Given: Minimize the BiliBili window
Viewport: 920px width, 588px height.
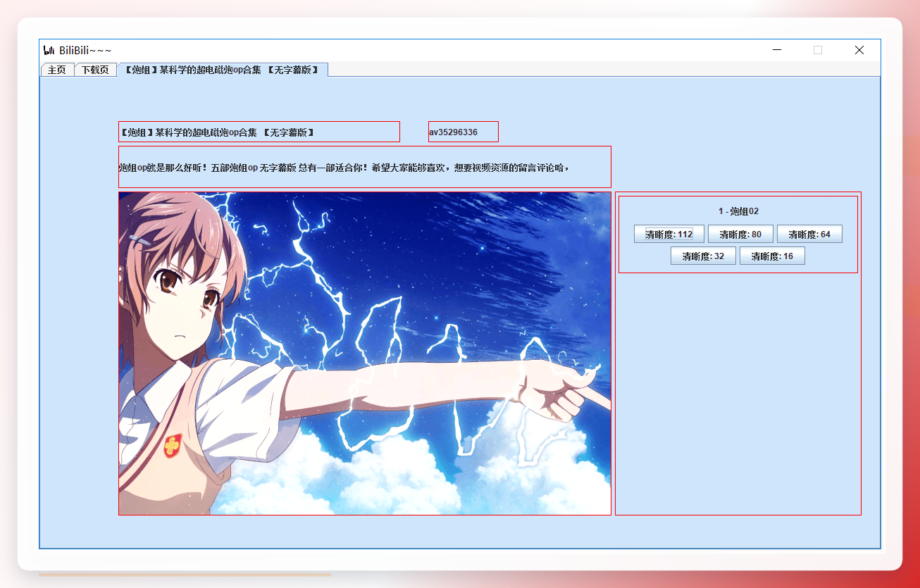Looking at the screenshot, I should [777, 50].
